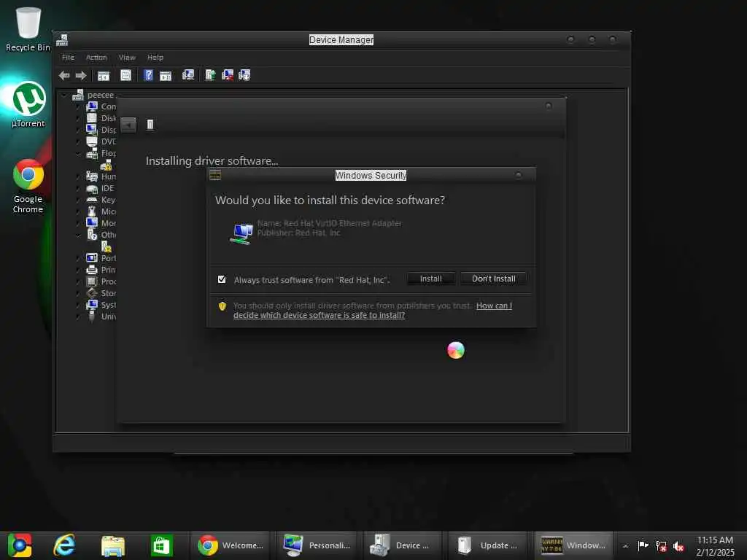Switch to the Personalization taskbar window
This screenshot has width=747, height=560.
coord(317,545)
